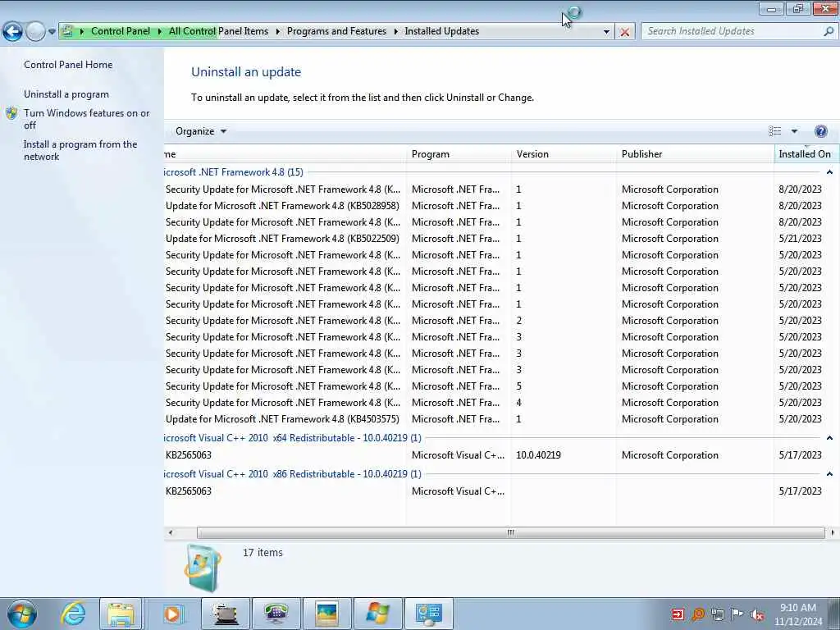
Task: Open Windows Explorer folder in taskbar
Action: click(121, 614)
